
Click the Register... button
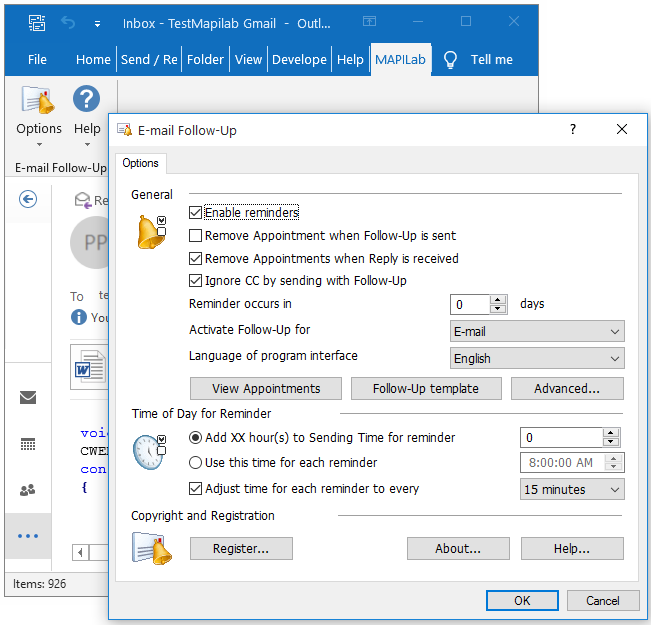(241, 549)
